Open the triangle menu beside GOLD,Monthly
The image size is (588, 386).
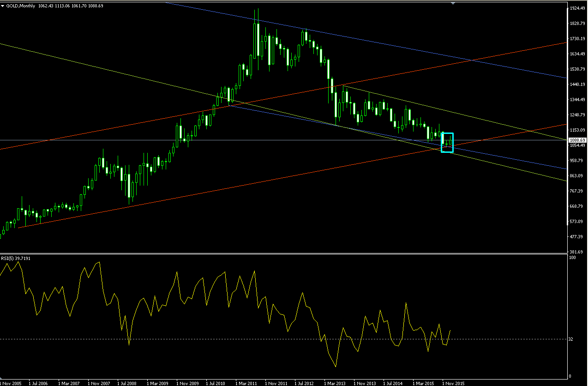(x=3, y=6)
